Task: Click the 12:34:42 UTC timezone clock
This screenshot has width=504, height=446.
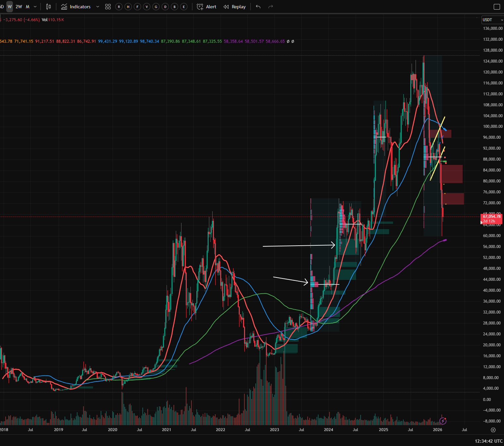Action: point(489,441)
